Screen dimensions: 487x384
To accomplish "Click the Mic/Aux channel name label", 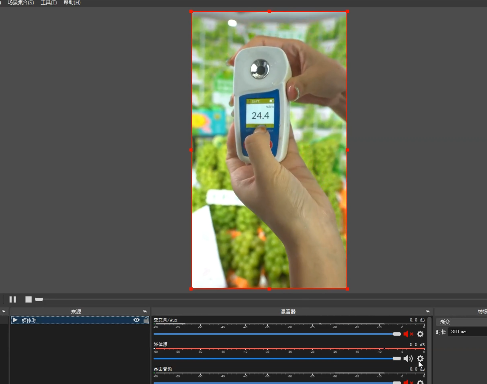I will [x=165, y=320].
